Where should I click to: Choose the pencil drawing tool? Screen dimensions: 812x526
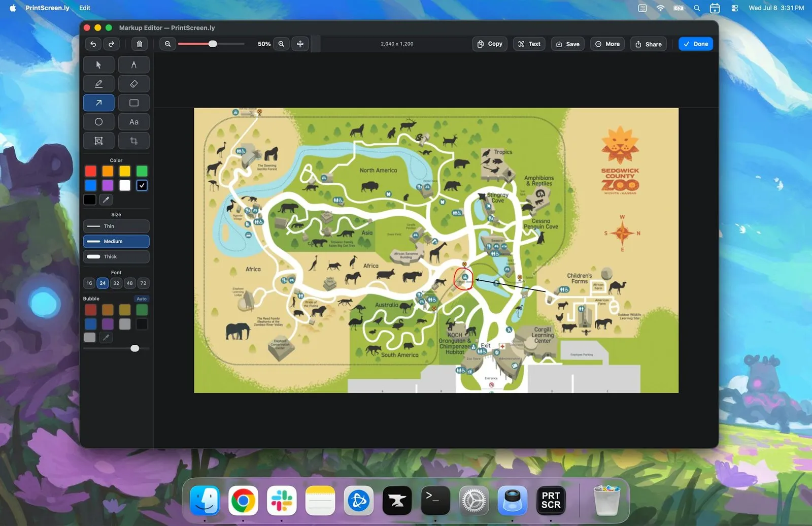[x=98, y=84]
